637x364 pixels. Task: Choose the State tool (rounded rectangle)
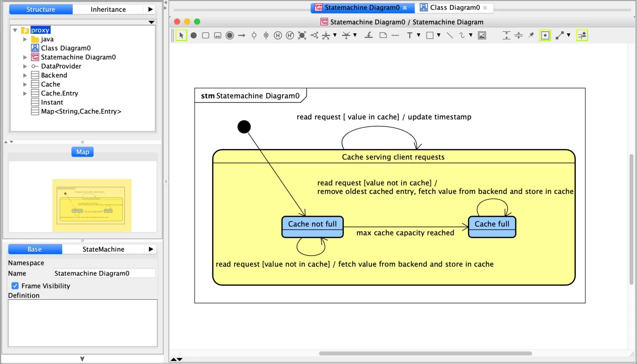pos(206,35)
